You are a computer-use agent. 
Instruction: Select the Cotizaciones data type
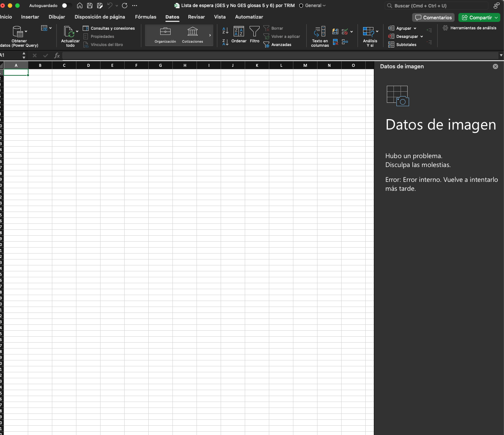pos(192,35)
